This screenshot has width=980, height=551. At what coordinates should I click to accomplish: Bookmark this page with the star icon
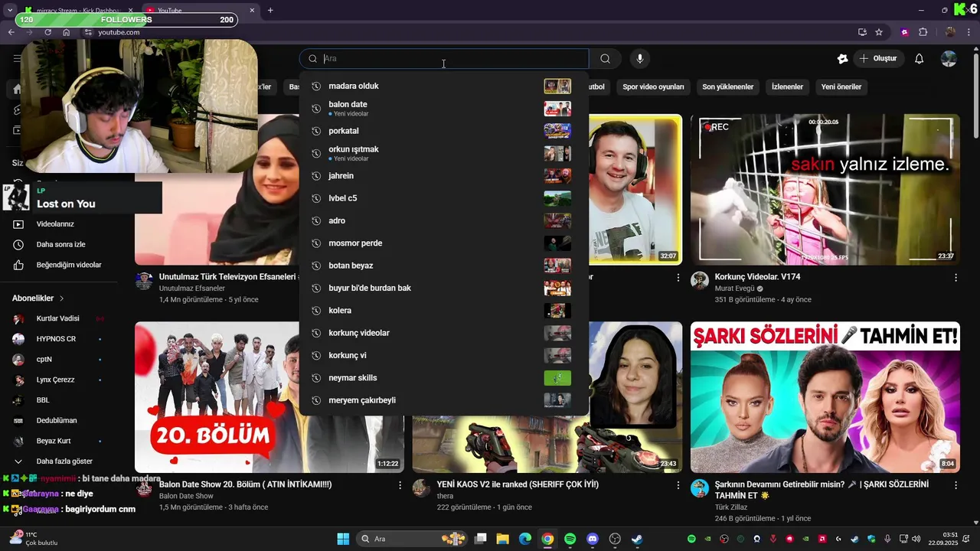pos(879,32)
